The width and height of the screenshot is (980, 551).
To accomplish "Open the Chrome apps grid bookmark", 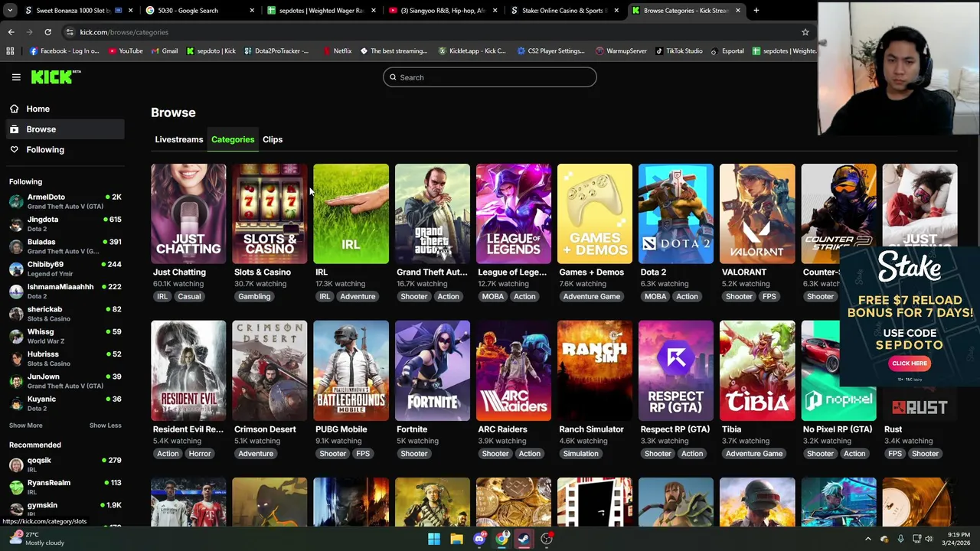I will 10,51.
